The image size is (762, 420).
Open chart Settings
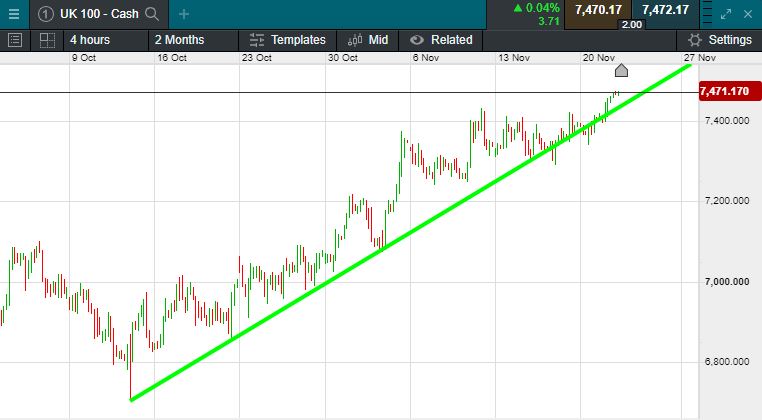coord(720,40)
